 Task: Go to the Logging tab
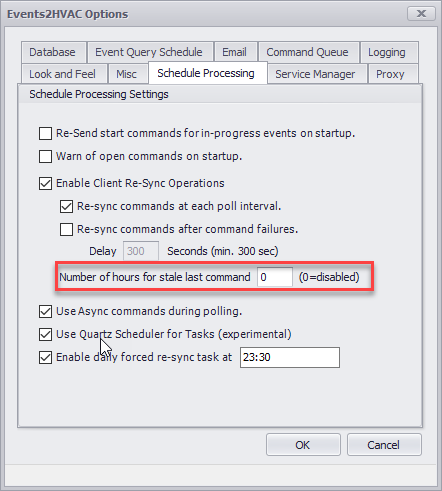click(x=389, y=52)
